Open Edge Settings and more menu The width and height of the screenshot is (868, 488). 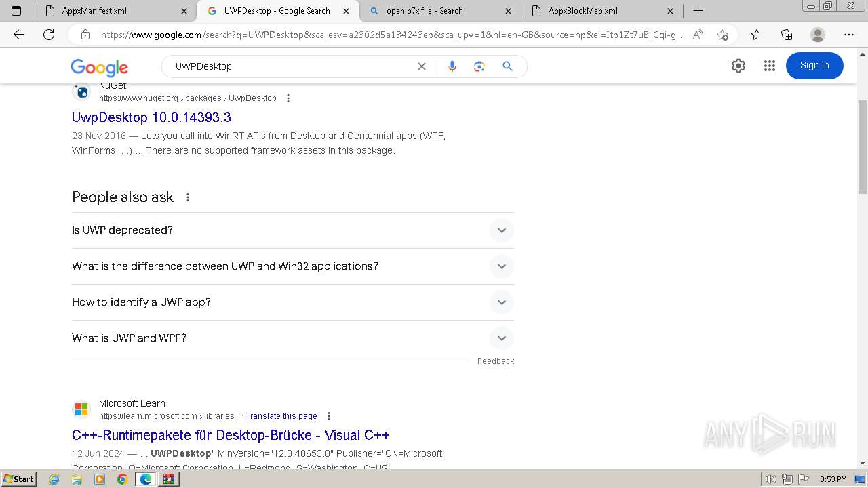point(849,35)
